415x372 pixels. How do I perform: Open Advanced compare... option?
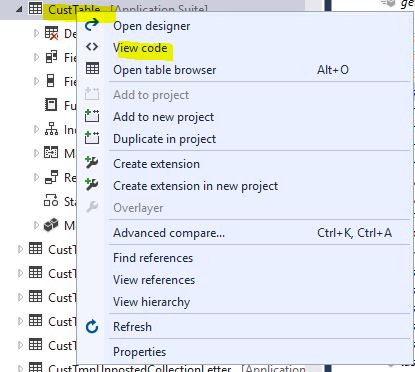coord(169,233)
